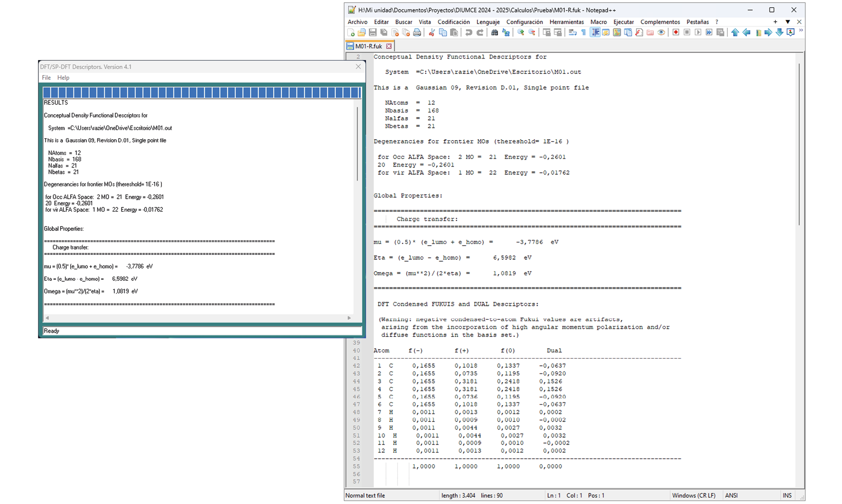Toggle show all characters pilcrow button
Viewport: 842px width, 504px height.
click(584, 33)
